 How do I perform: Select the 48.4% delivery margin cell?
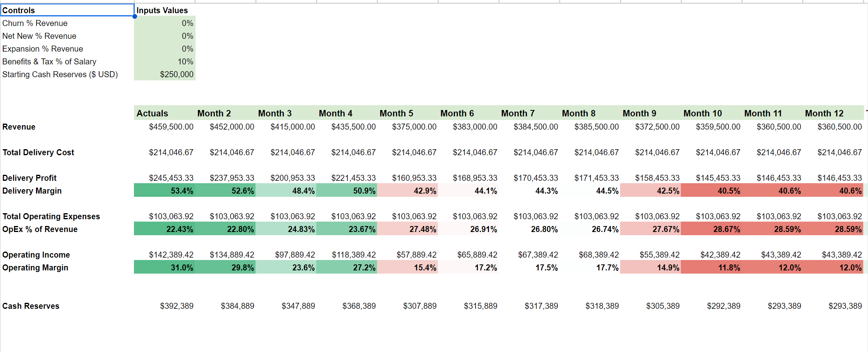point(286,191)
